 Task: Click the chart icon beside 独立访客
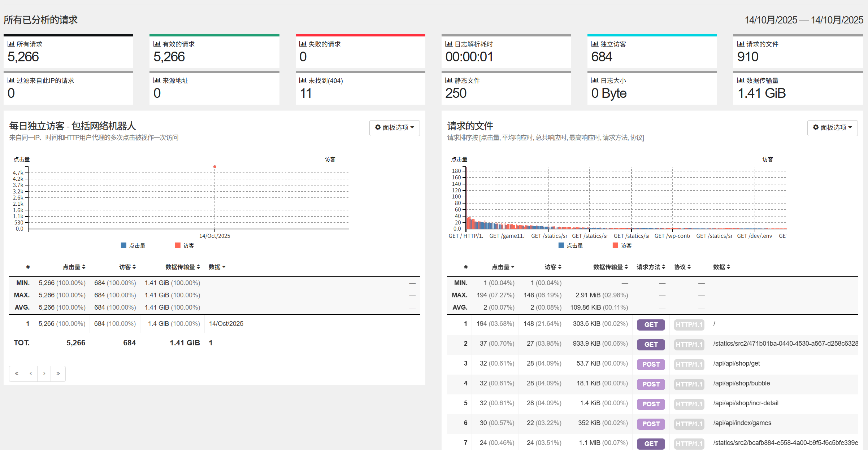coord(595,44)
